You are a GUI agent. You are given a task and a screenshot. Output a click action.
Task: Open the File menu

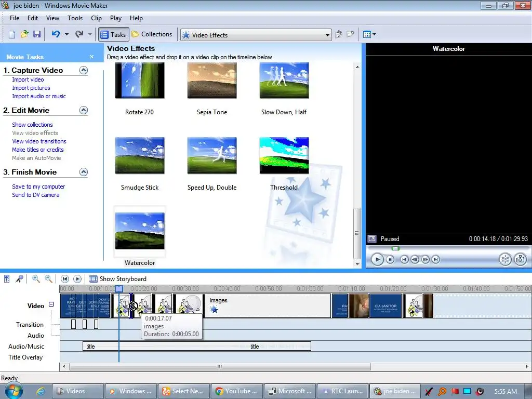[15, 18]
